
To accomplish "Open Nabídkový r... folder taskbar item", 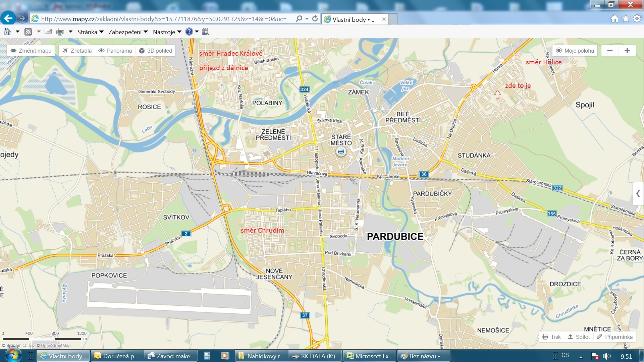I will [x=262, y=356].
